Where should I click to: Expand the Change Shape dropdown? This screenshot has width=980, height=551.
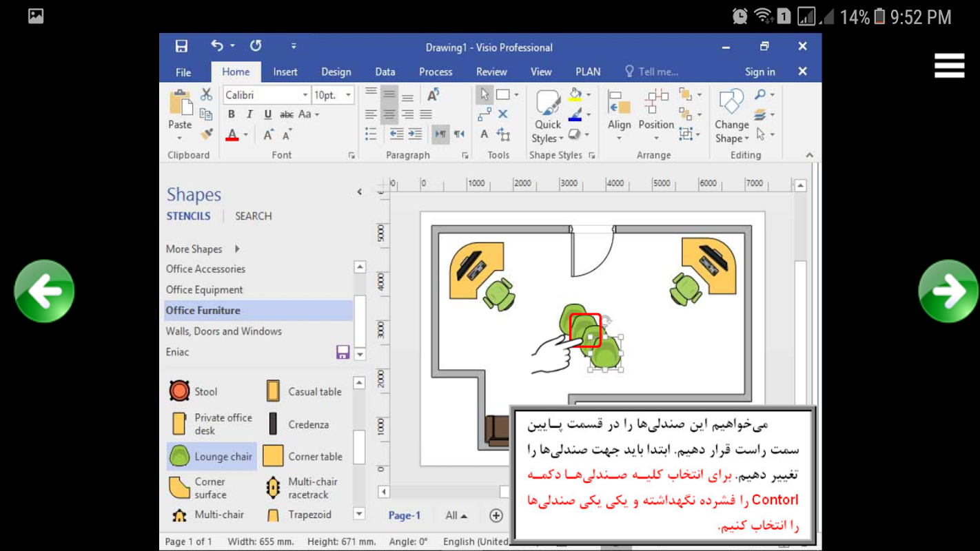[731, 116]
